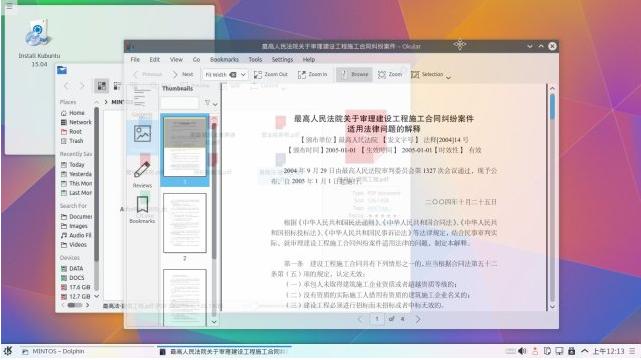Open DOCS device in Dolphin
The image size is (641, 360).
[x=73, y=278]
